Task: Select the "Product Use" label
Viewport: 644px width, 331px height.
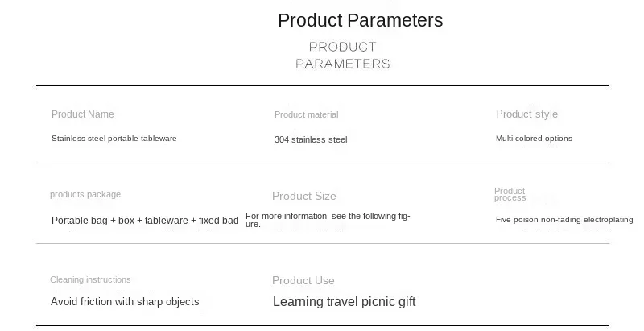Action: click(x=303, y=280)
